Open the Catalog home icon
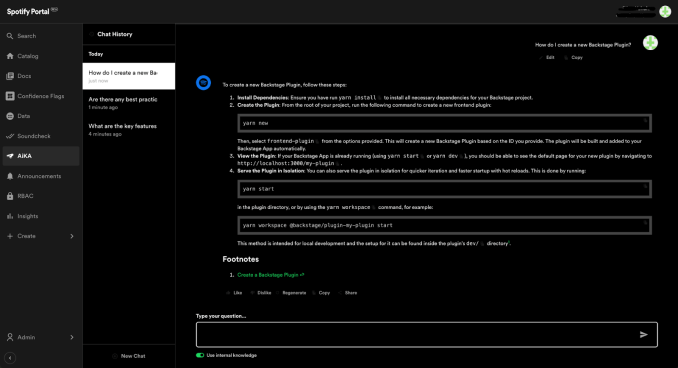Image resolution: width=678 pixels, height=368 pixels. click(10, 56)
